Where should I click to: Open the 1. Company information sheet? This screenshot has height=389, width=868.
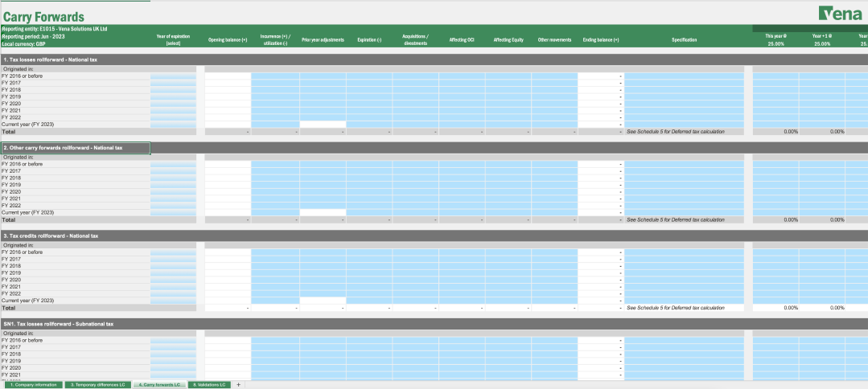pos(33,384)
